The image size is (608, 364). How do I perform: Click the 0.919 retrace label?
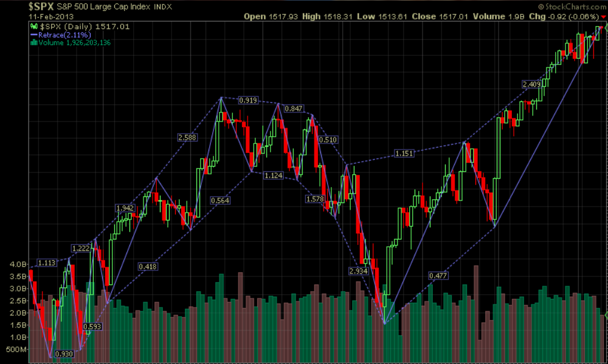(x=248, y=100)
